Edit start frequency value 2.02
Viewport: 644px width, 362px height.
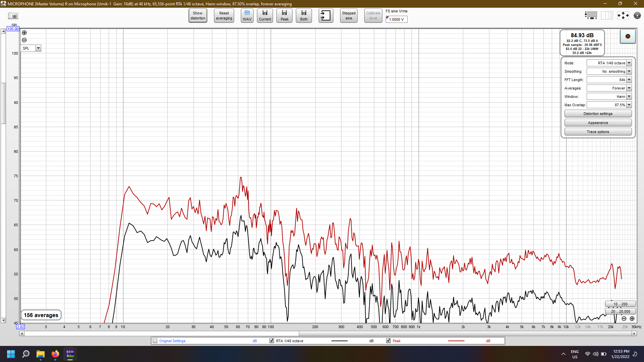click(x=20, y=327)
